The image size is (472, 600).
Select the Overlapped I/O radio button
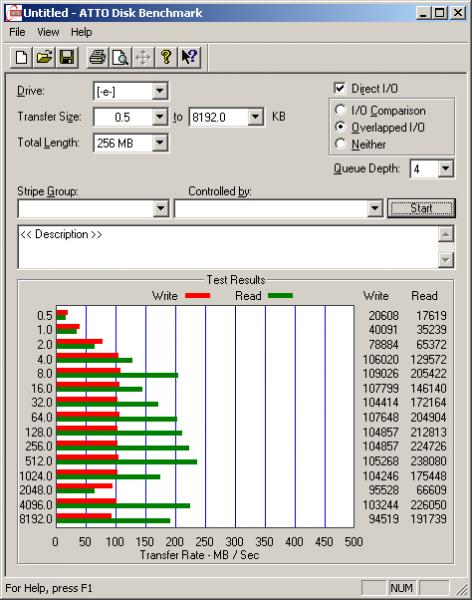pyautogui.click(x=340, y=127)
